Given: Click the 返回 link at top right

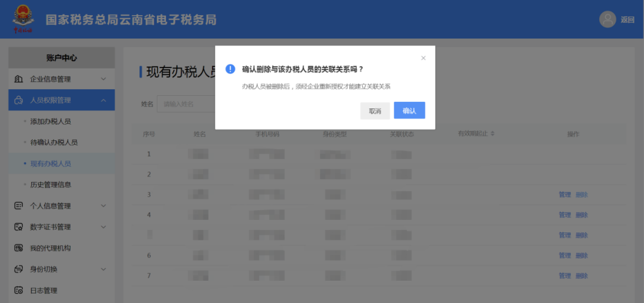Looking at the screenshot, I should pyautogui.click(x=628, y=20).
